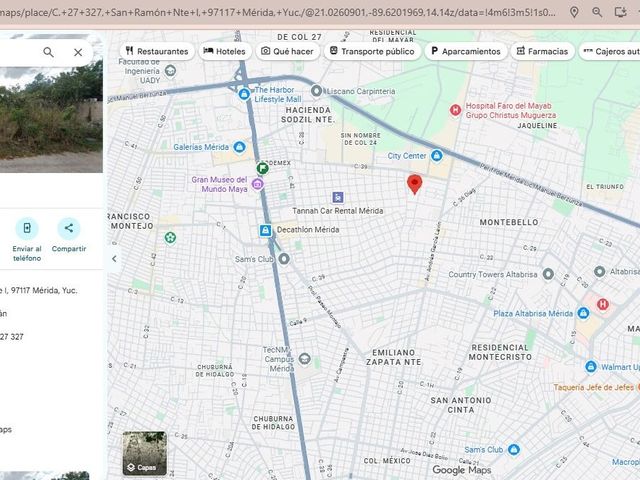Collapse the side panel arrow
This screenshot has width=640, height=480.
point(114,258)
